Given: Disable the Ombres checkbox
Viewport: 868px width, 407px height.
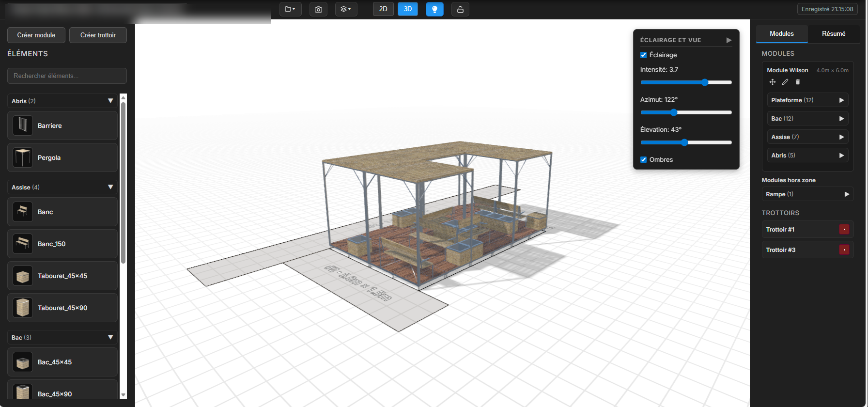Looking at the screenshot, I should coord(644,160).
